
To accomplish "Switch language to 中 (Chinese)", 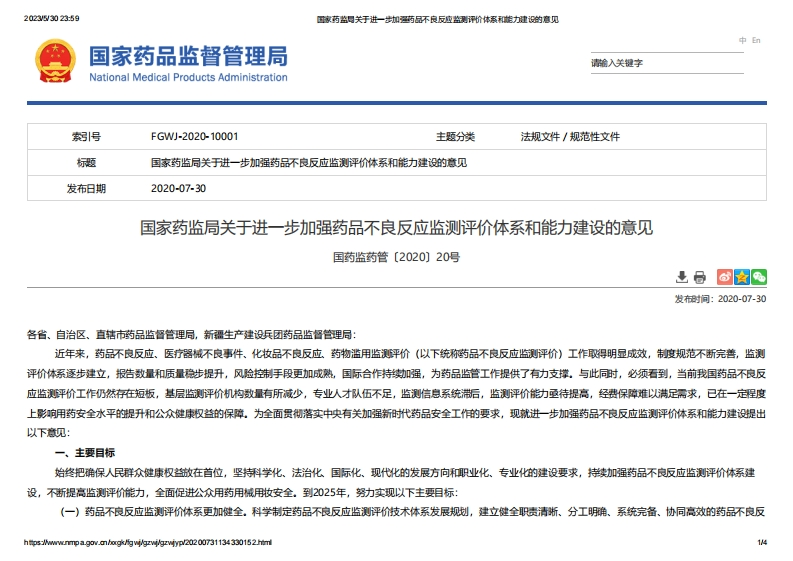I will [x=743, y=40].
